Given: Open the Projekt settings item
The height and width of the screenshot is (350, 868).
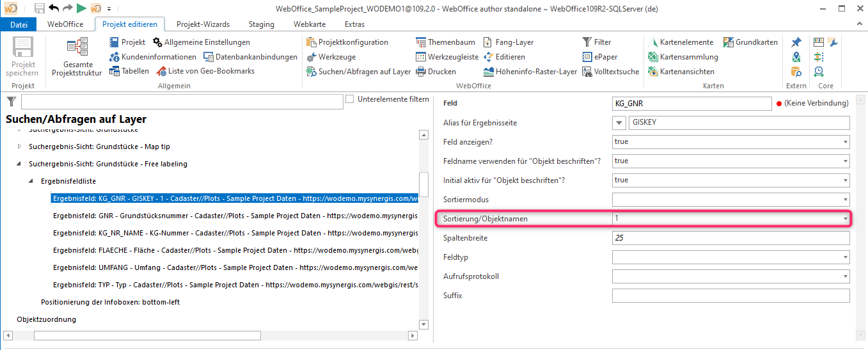Looking at the screenshot, I should click(127, 42).
